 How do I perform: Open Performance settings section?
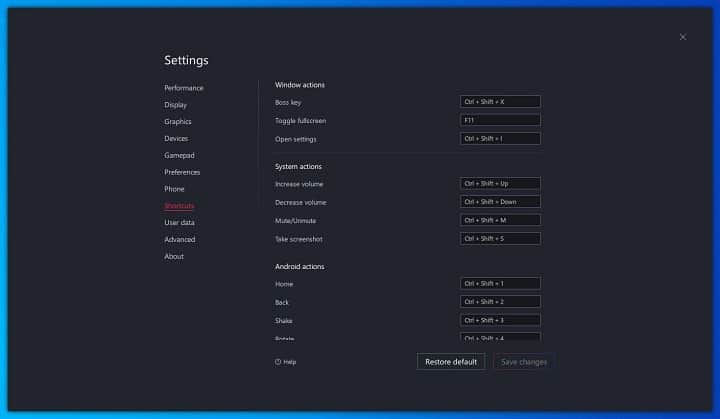pos(184,88)
